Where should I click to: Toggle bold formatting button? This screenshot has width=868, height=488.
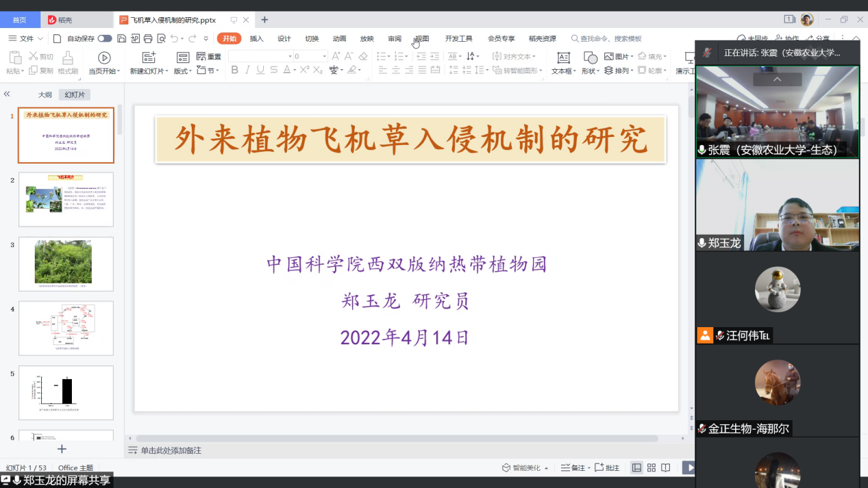[x=235, y=70]
